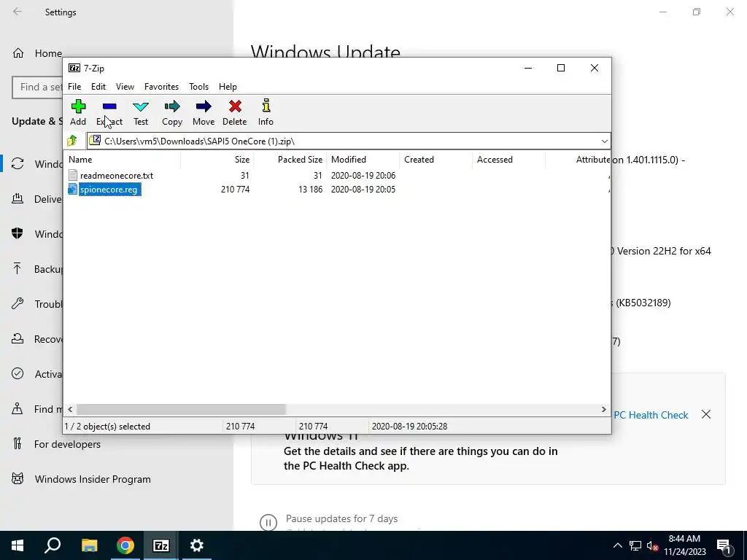Switch to the Settings taskbar gear

coord(197,545)
